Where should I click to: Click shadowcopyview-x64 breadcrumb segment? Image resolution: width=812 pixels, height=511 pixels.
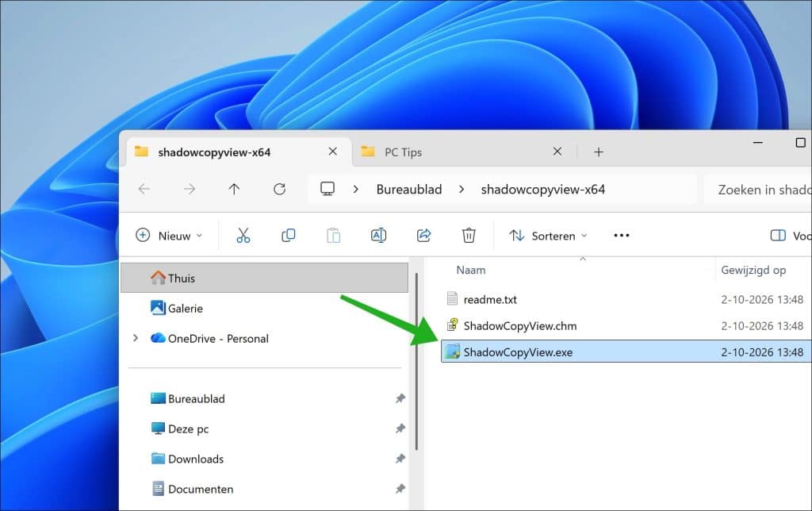(x=542, y=189)
